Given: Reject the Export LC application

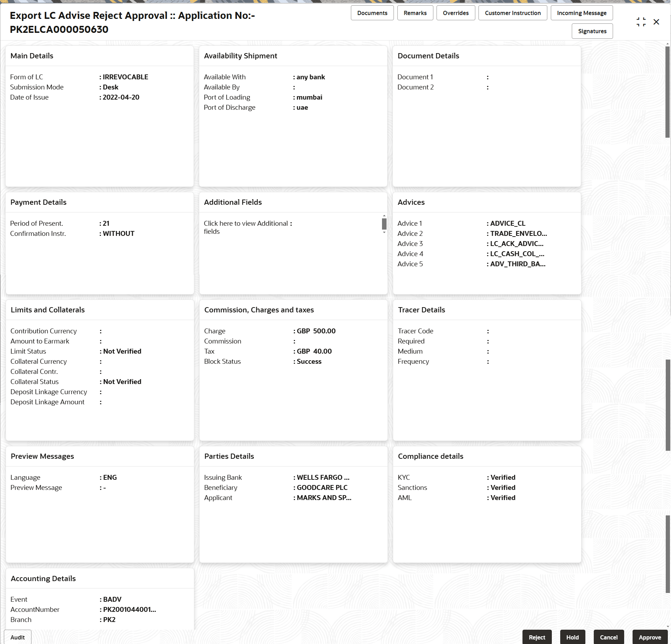Looking at the screenshot, I should tap(537, 637).
